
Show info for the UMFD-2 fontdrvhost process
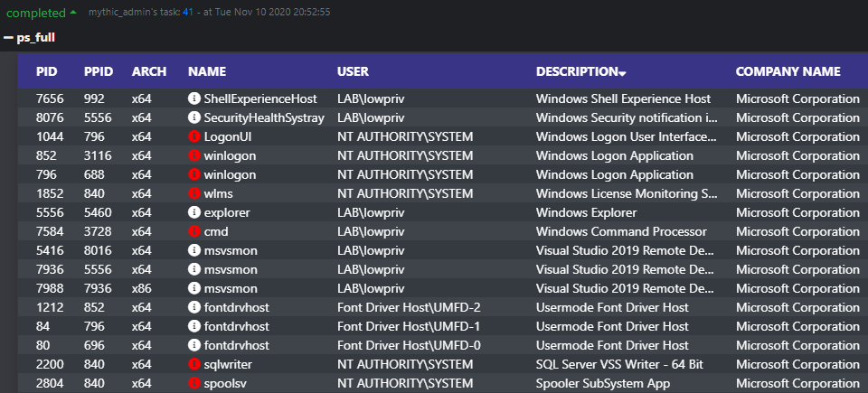[x=193, y=307]
